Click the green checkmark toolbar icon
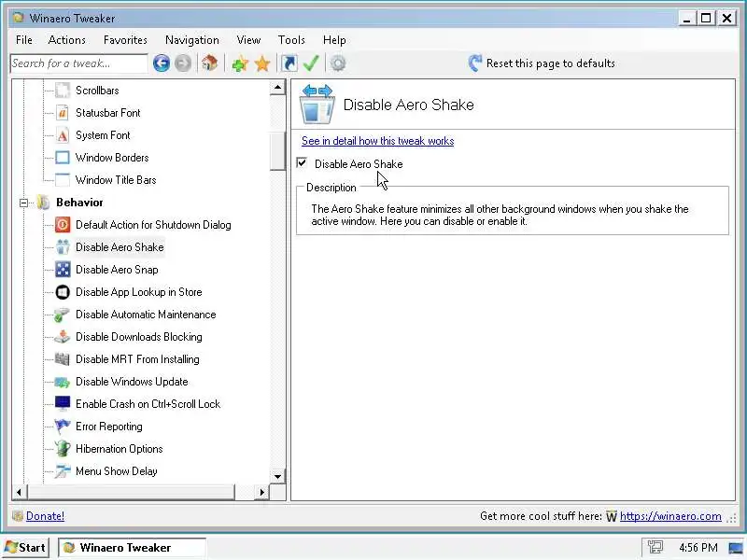The height and width of the screenshot is (560, 747). coord(311,63)
